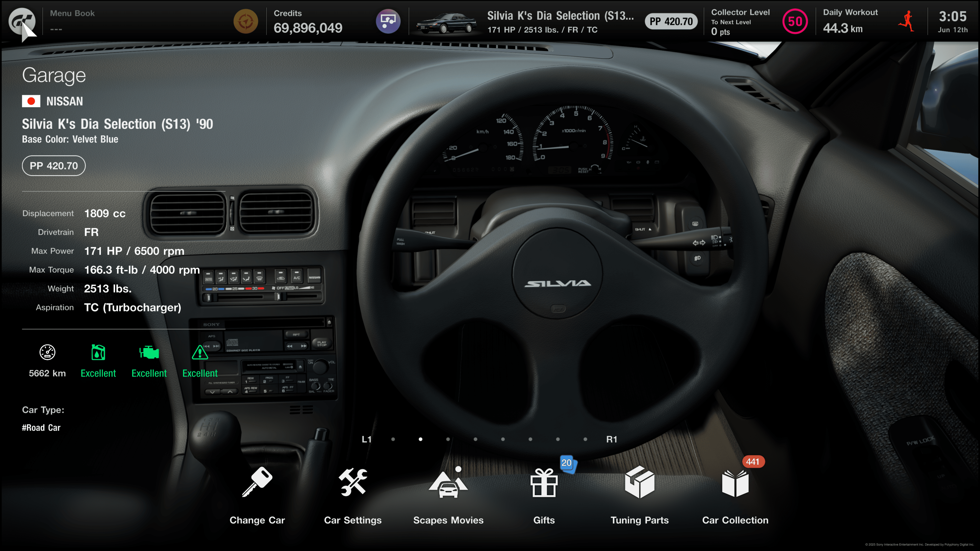Open the Scapes Movies icon

click(448, 482)
